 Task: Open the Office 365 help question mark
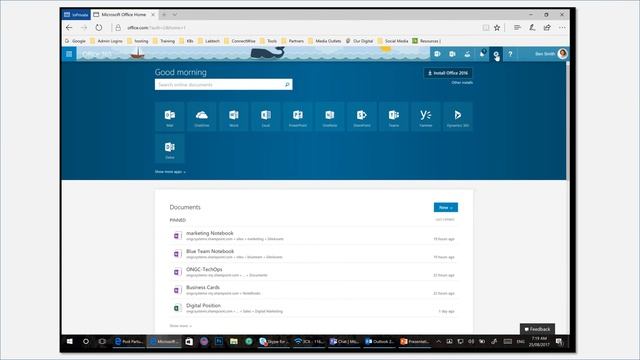tap(510, 54)
